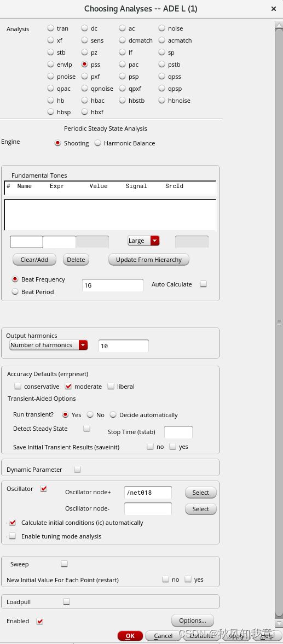This screenshot has width=283, height=644.
Task: Open the Number of harmonics dropdown
Action: click(49, 345)
